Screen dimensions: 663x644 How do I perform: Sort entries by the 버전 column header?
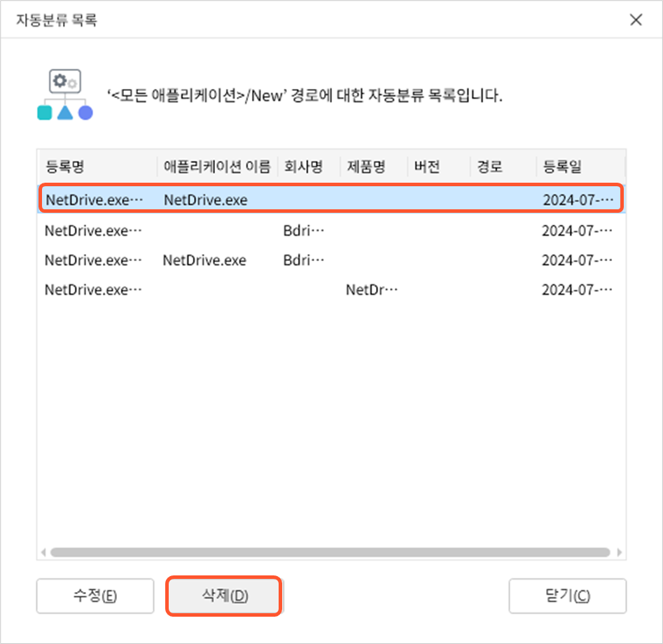point(439,167)
